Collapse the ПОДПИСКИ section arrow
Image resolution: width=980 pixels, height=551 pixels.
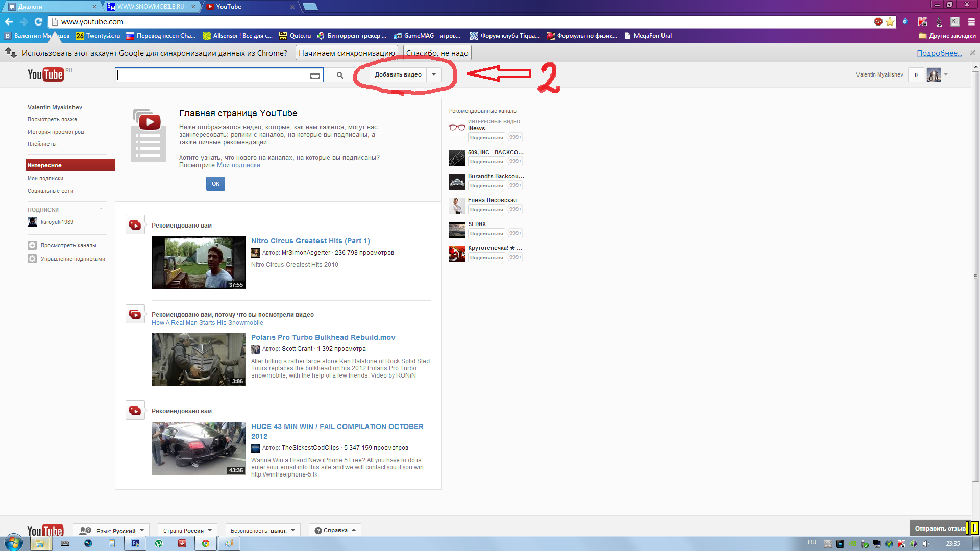(x=101, y=209)
